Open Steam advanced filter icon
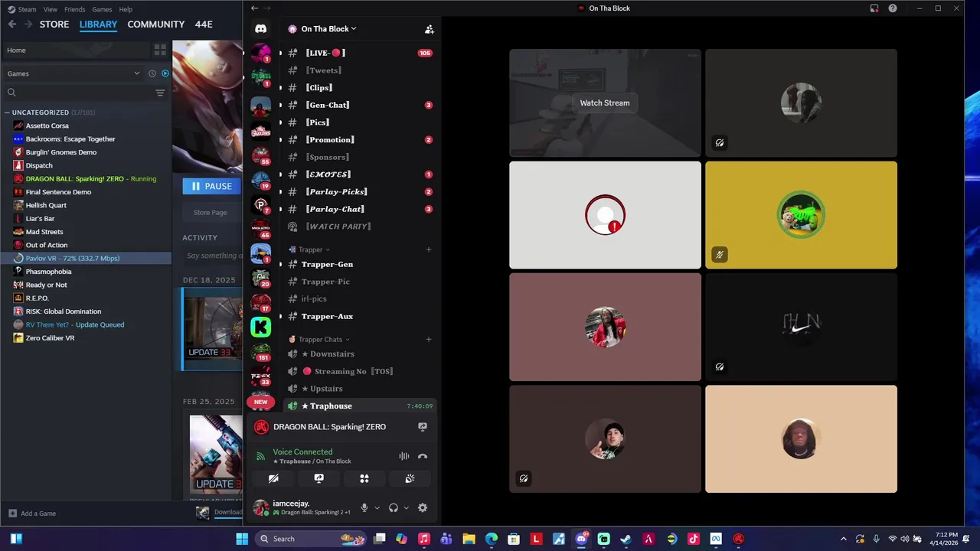Screen dimensions: 980x551 coord(160,93)
